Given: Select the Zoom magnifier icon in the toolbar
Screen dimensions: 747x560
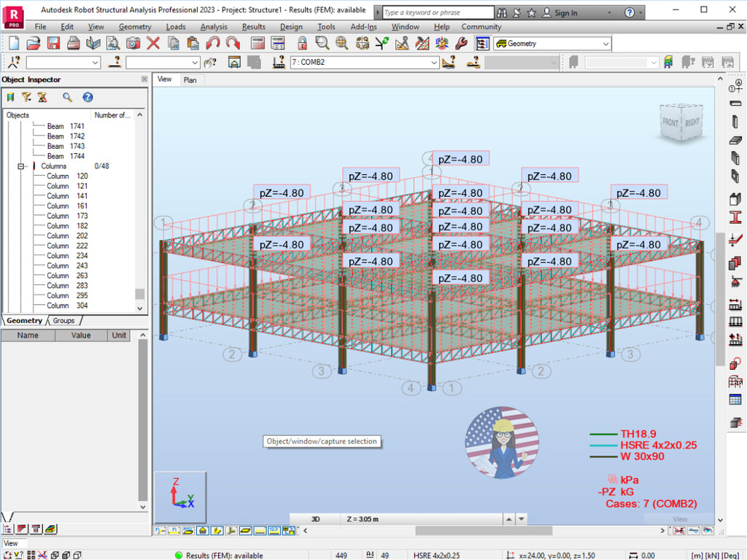Looking at the screenshot, I should click(x=322, y=43).
